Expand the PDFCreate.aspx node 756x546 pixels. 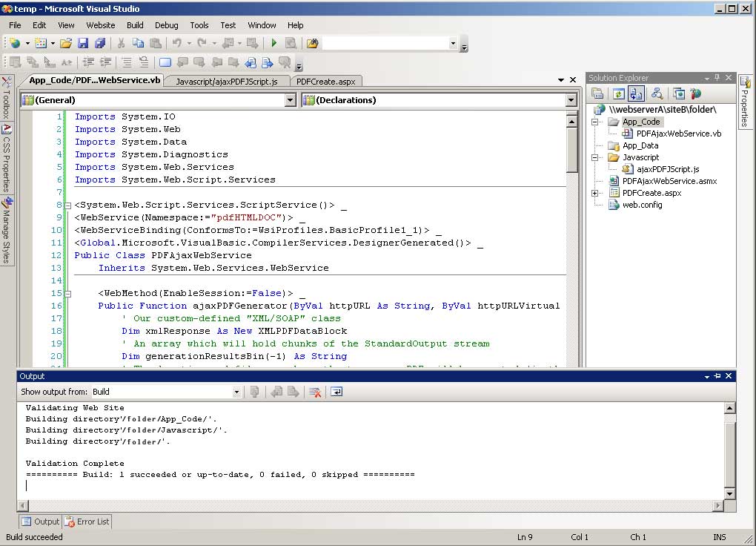tap(595, 193)
